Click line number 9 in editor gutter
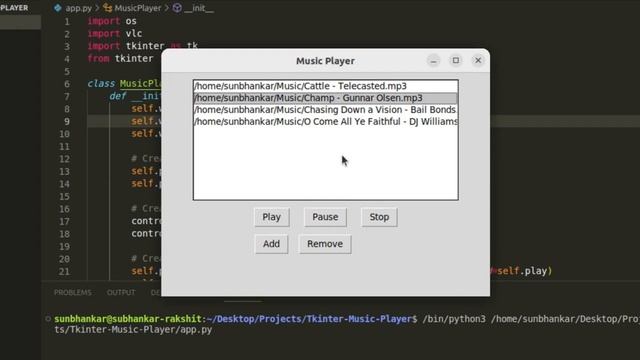This screenshot has height=360, width=640. [67, 121]
